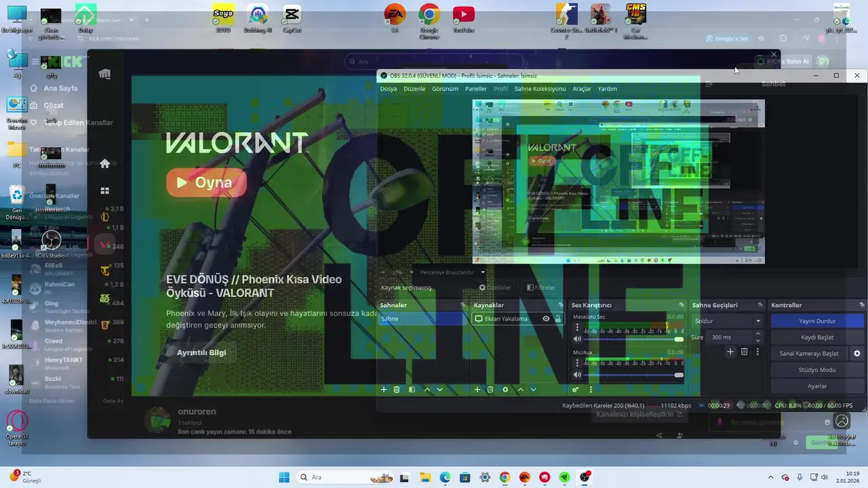Zoom out preview with minus button
This screenshot has width=868, height=488.
[384, 272]
